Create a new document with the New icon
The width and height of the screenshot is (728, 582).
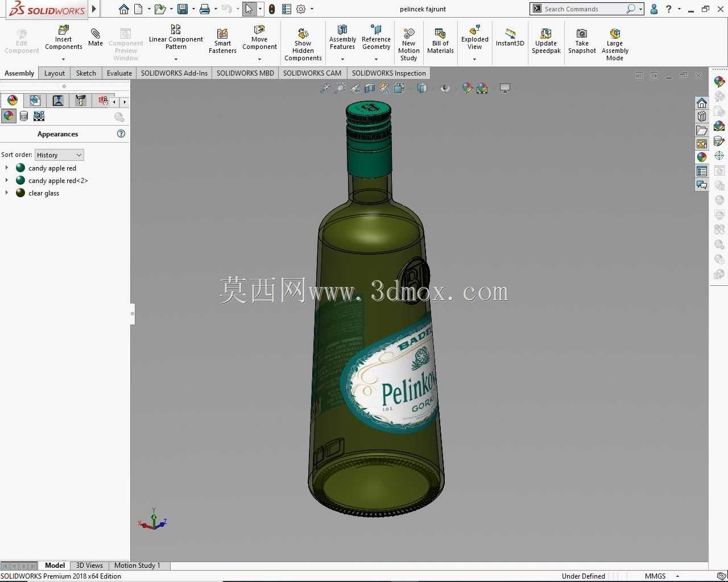138,9
